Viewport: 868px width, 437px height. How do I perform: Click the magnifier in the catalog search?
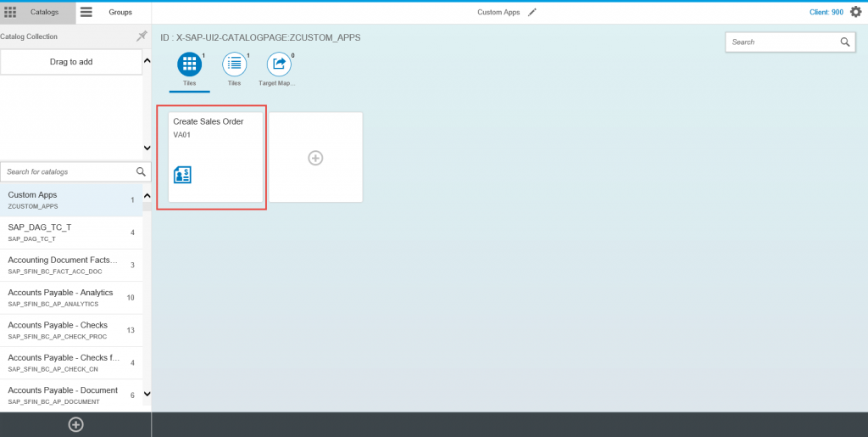142,171
